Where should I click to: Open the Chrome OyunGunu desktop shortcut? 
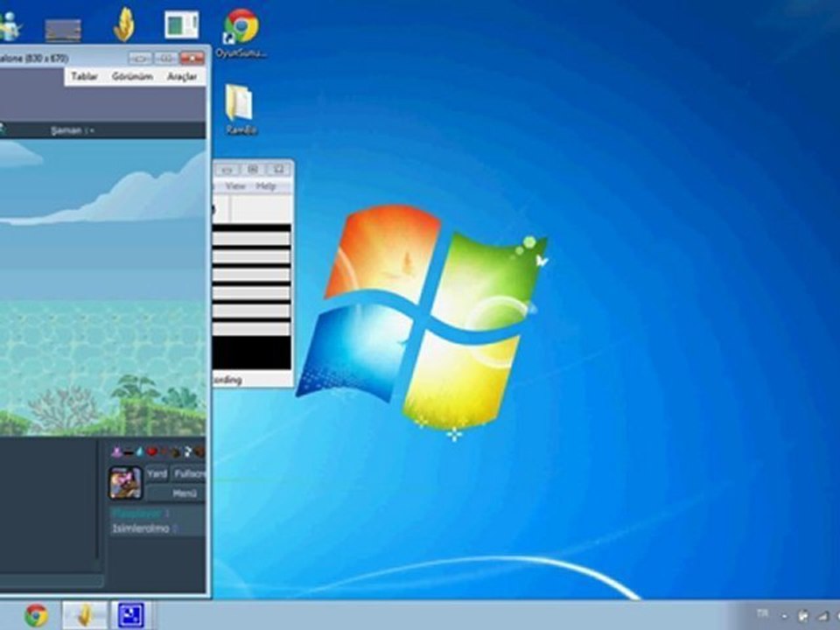click(x=241, y=32)
